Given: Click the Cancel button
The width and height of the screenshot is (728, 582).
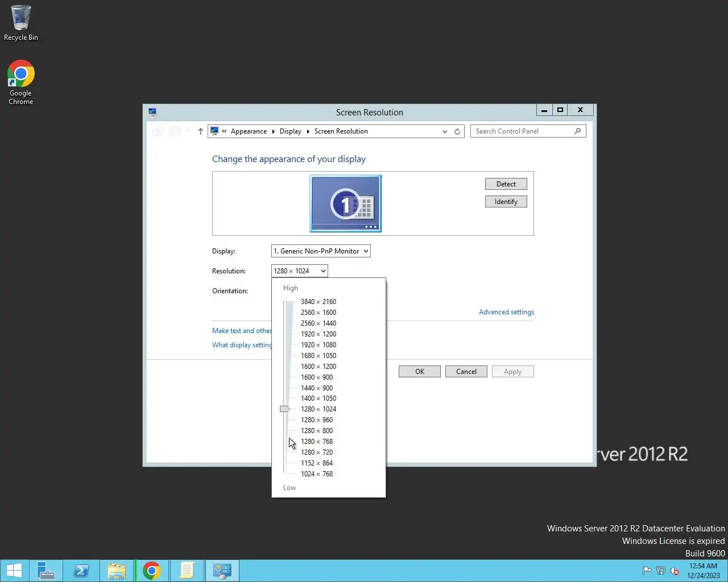Looking at the screenshot, I should pyautogui.click(x=466, y=372).
